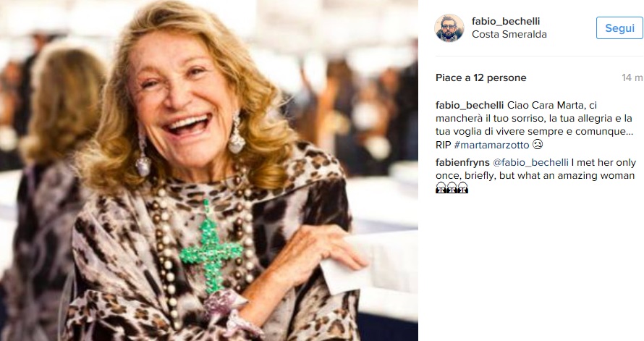Click the fabio_bechelli profile avatar

coord(449,28)
